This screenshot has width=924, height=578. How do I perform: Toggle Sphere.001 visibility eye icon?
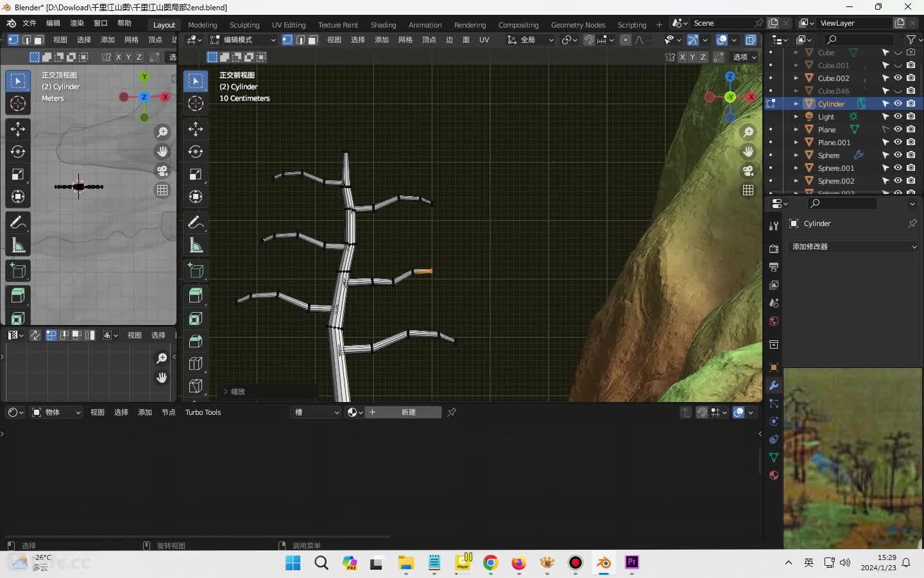[x=898, y=168]
